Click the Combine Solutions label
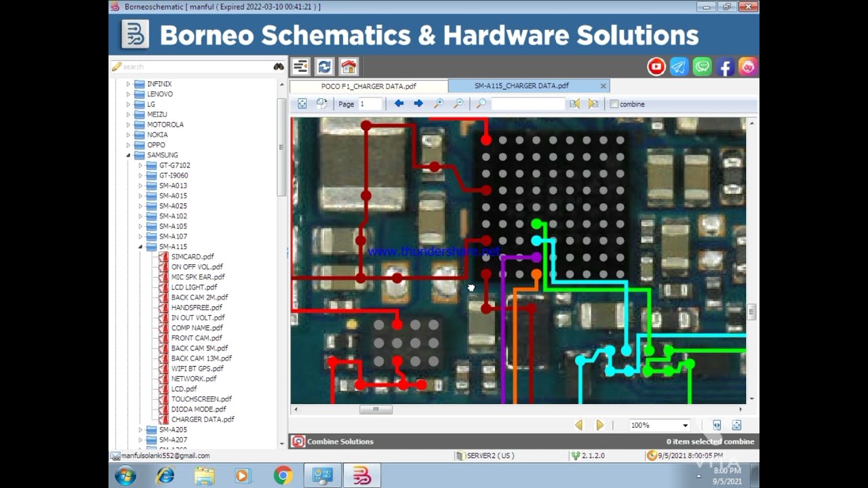Image resolution: width=868 pixels, height=488 pixels. pos(340,442)
